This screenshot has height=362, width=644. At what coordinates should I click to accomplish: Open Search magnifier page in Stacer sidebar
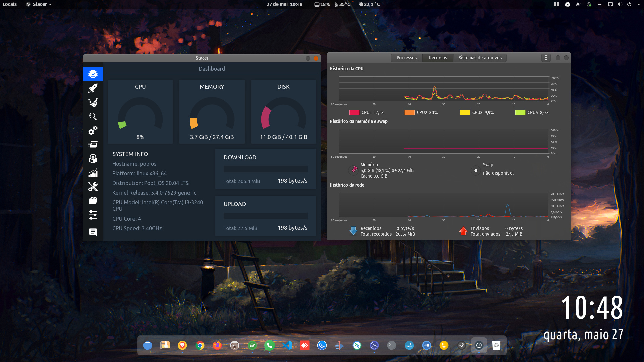93,116
